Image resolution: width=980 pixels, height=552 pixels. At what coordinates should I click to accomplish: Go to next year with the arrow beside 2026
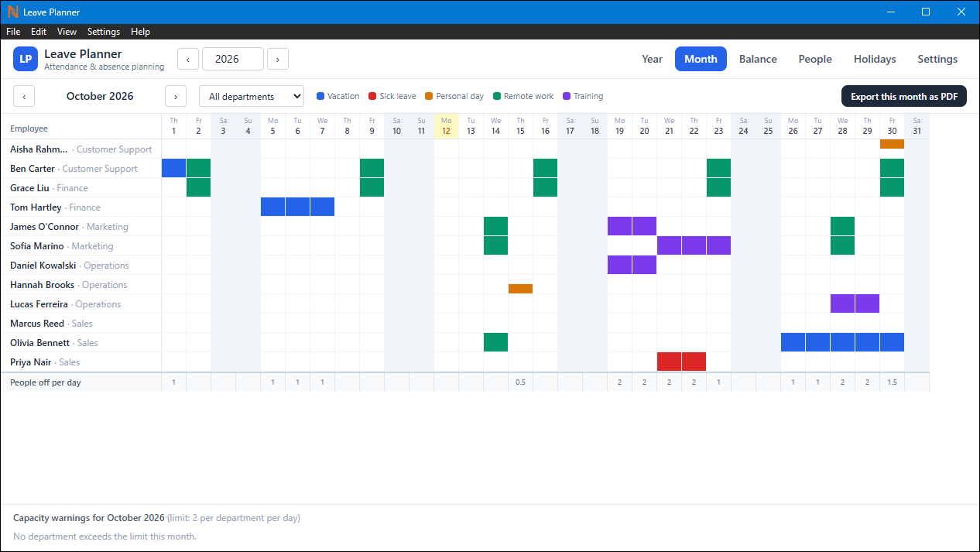[x=278, y=59]
